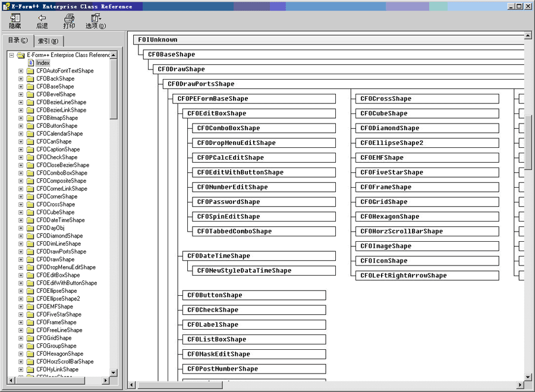Switch to the Index (索引) tab
Image resolution: width=535 pixels, height=392 pixels.
48,41
